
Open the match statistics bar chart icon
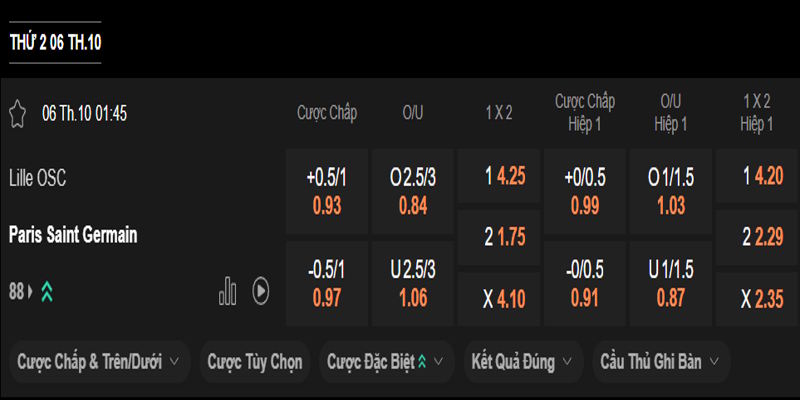click(x=228, y=291)
